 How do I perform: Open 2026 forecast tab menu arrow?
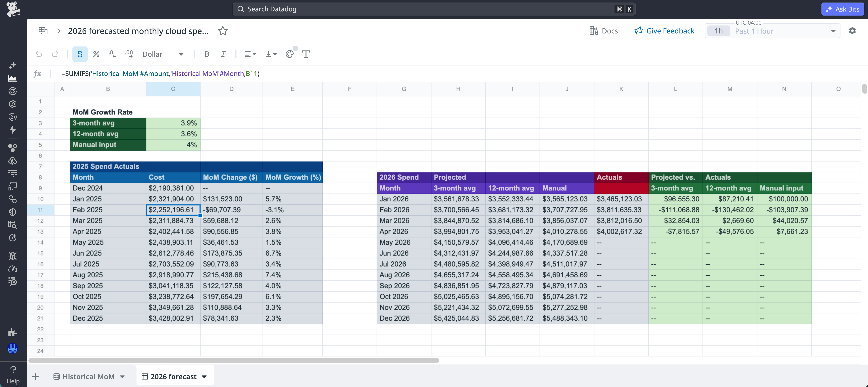(x=204, y=377)
